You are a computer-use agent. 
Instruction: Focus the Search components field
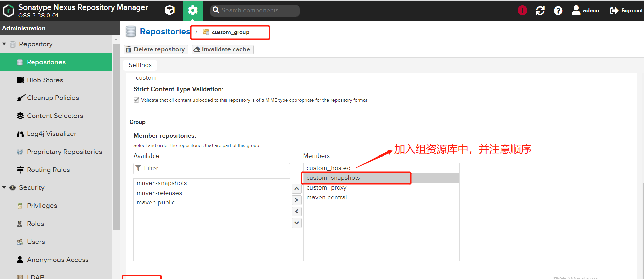coord(255,11)
